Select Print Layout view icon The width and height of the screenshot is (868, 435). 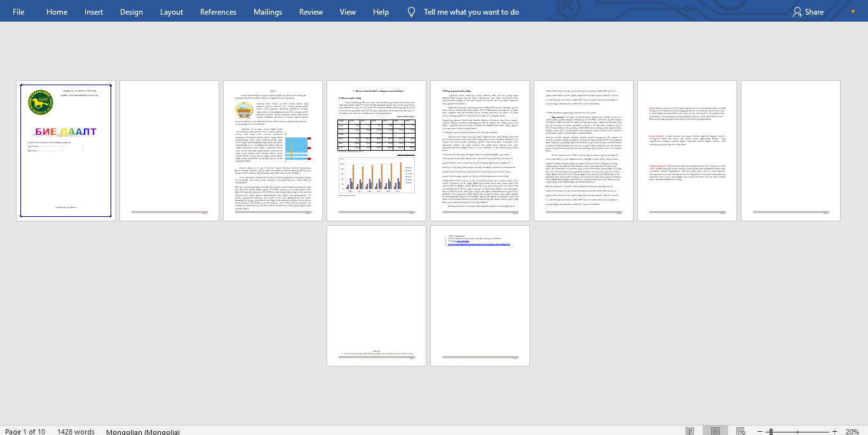pos(715,431)
